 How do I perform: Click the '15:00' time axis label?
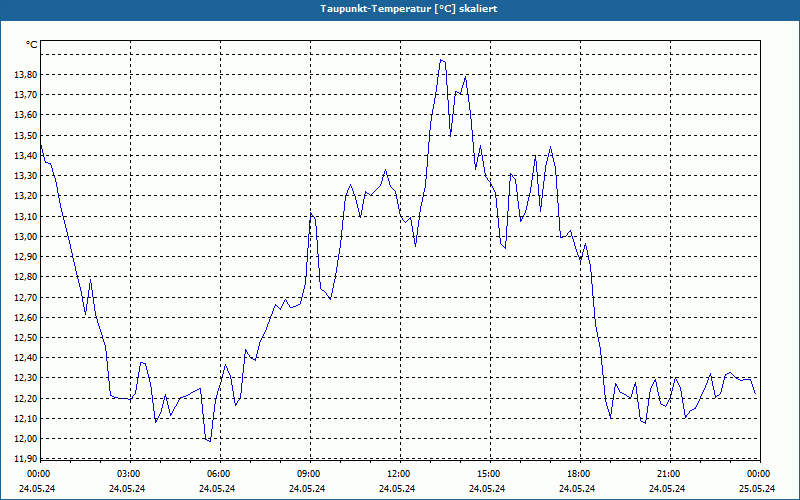tap(489, 474)
